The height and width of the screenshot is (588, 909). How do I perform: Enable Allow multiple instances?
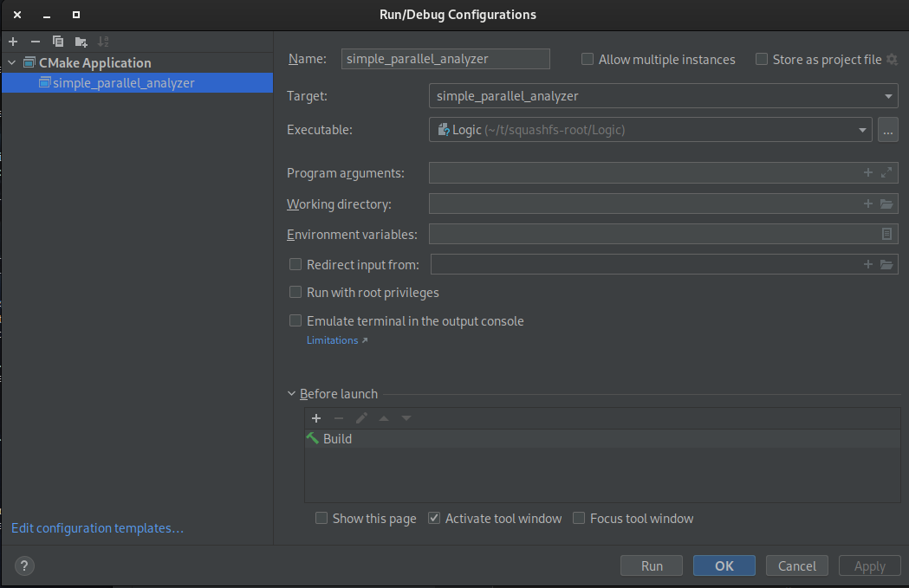point(588,59)
